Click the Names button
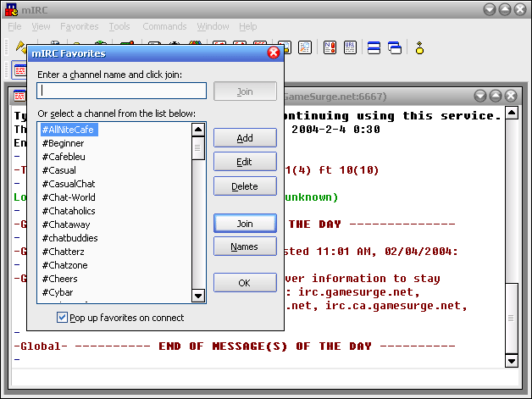Screen dimensions: 532x399 pyautogui.click(x=245, y=247)
